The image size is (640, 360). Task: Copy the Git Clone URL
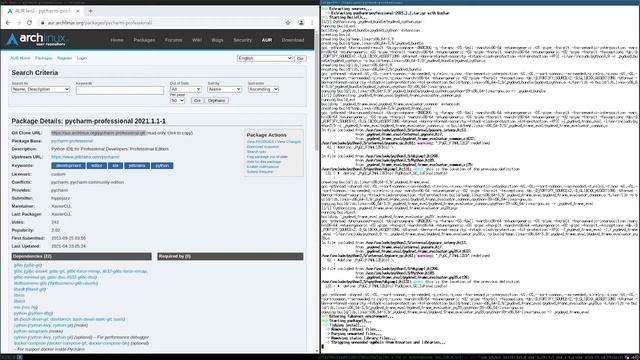98,133
